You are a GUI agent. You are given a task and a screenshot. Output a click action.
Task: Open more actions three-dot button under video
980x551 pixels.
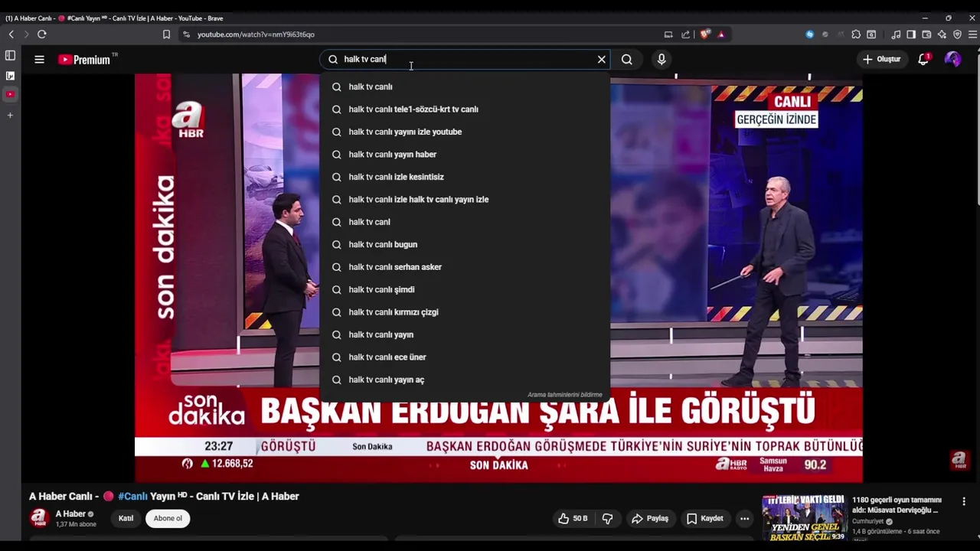744,518
